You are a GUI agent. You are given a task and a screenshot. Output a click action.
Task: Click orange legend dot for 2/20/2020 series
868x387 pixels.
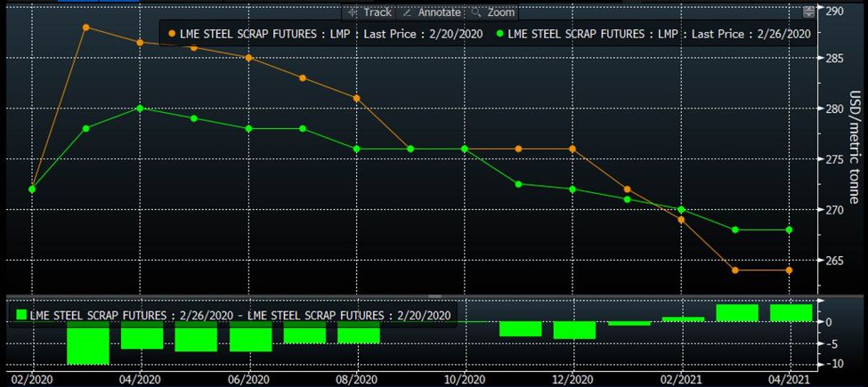[172, 35]
